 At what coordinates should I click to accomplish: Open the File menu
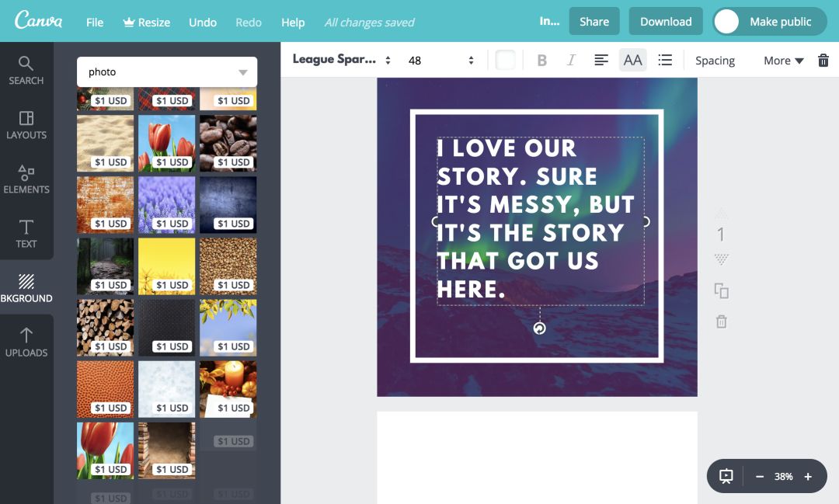pos(95,23)
